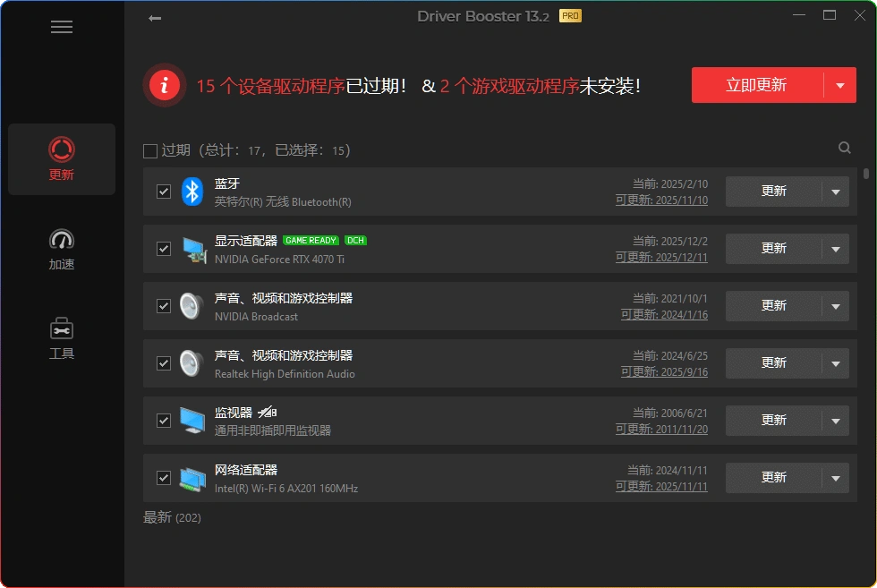Screen dimensions: 877x588
Task: Uncheck the select-all 过期 checkbox
Action: (x=149, y=150)
